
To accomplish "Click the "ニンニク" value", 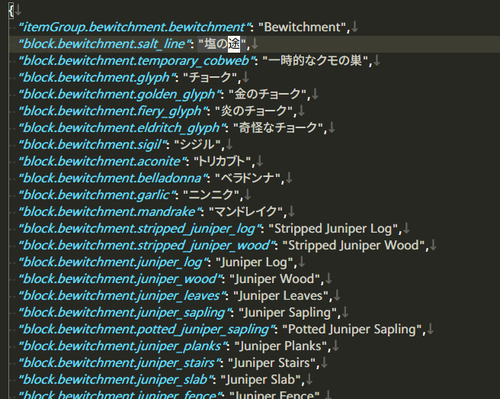I will (211, 195).
